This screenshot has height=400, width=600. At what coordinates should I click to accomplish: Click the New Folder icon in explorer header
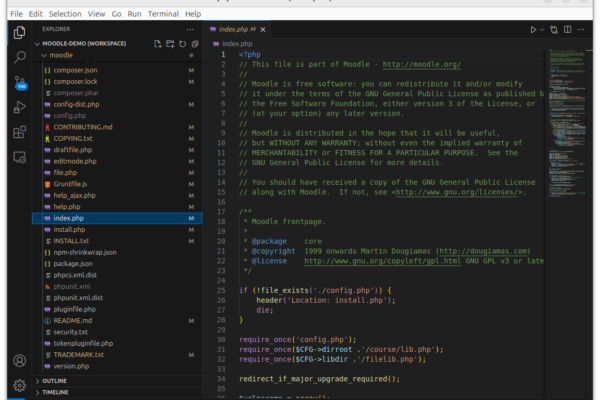(170, 44)
